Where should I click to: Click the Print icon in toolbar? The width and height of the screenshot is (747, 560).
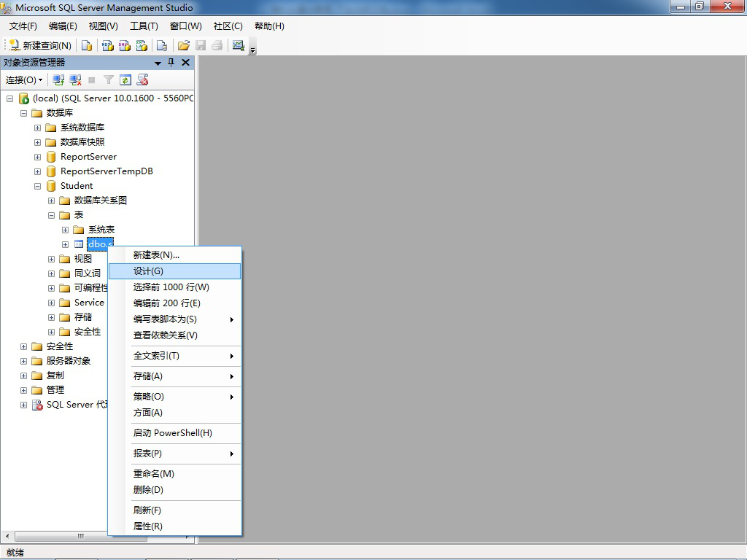[217, 45]
